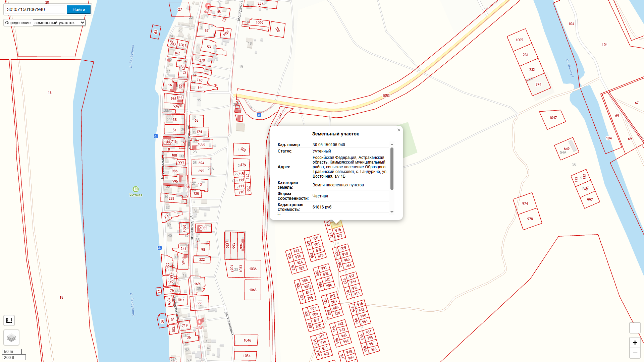Screen dimensions: 644x362
Task: Click the blank square control above zoom buttons
Action: (635, 327)
